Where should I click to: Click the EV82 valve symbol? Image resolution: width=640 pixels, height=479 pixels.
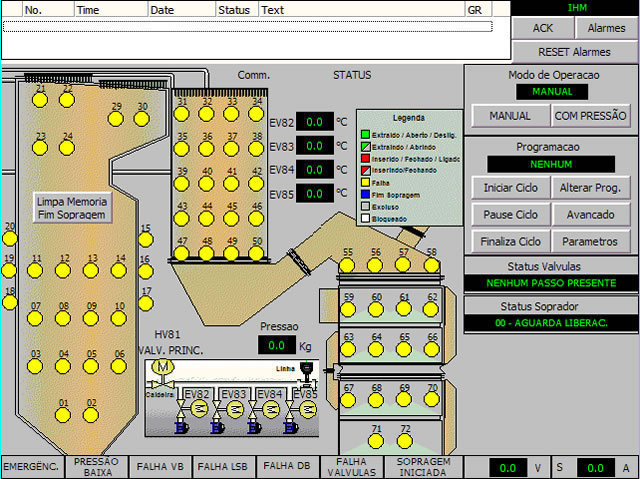click(x=180, y=409)
